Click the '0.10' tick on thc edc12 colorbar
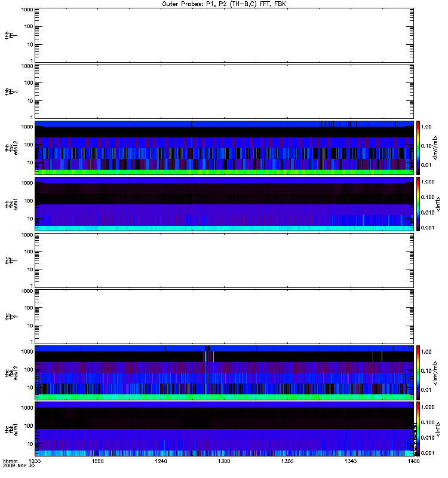Screen dimensions: 448x478 [426, 370]
